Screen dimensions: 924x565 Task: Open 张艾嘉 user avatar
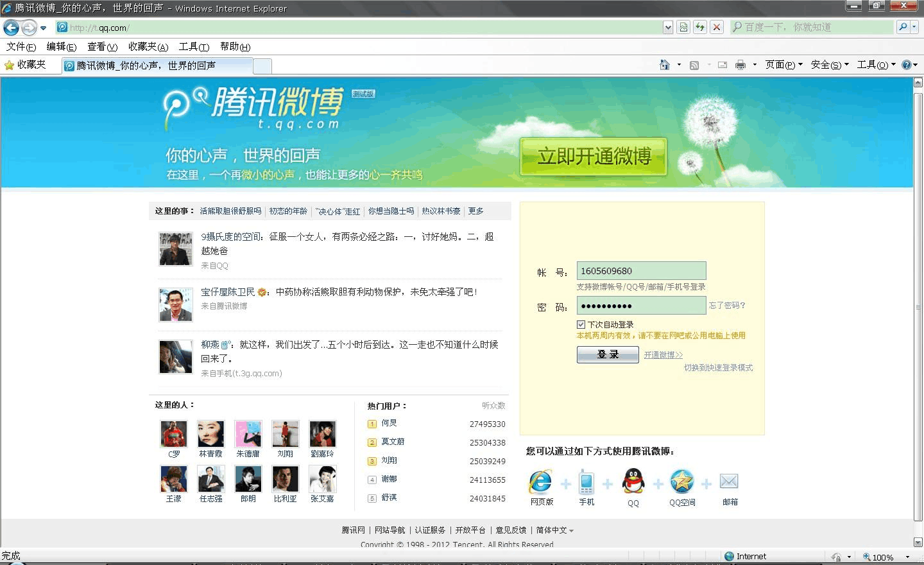pos(323,479)
